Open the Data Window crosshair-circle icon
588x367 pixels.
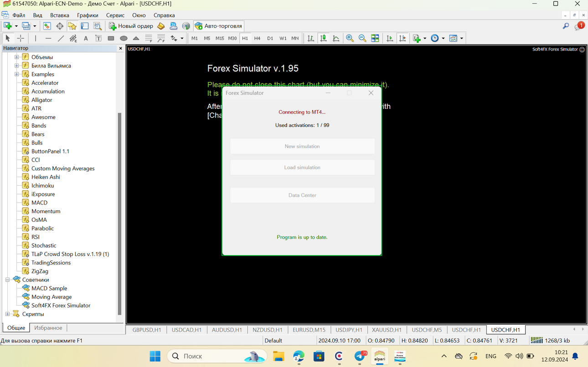coord(60,26)
